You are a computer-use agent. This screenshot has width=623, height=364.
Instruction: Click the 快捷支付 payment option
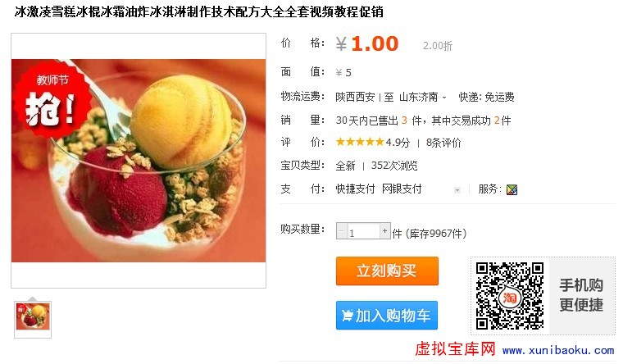tap(355, 189)
